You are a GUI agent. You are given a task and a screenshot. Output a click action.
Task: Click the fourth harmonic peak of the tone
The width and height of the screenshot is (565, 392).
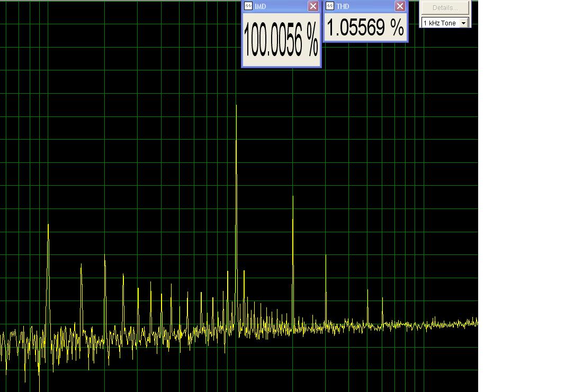368,306
